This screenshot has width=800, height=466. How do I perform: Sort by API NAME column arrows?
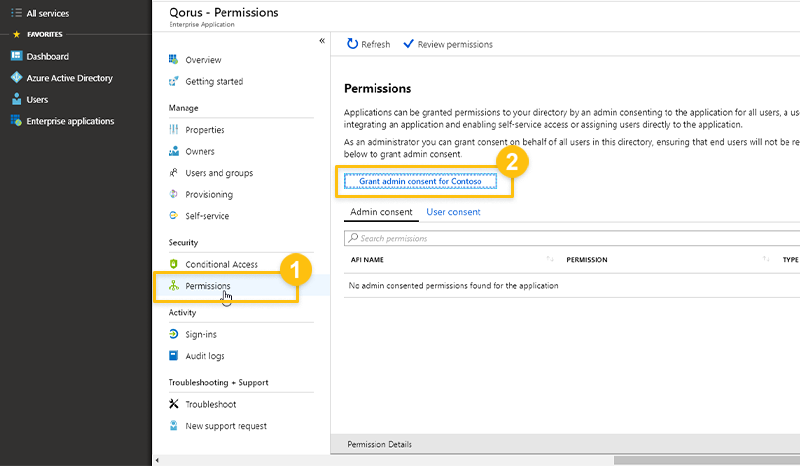[550, 260]
